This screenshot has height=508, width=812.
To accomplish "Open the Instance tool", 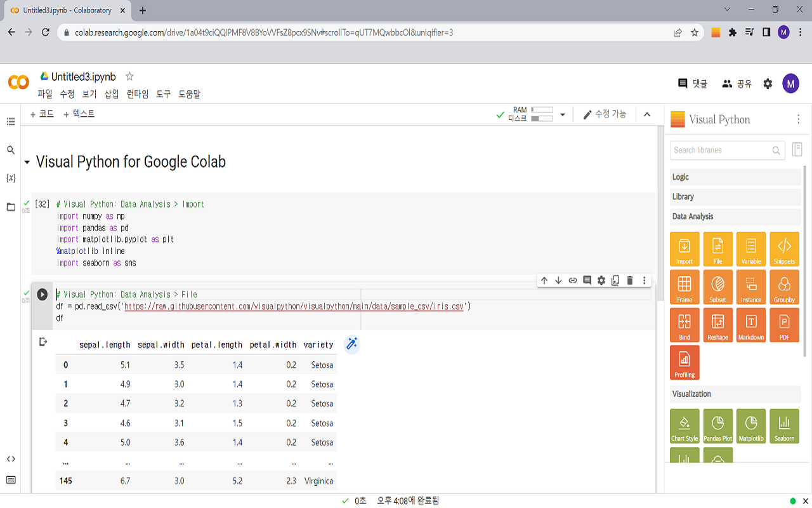I will click(751, 287).
